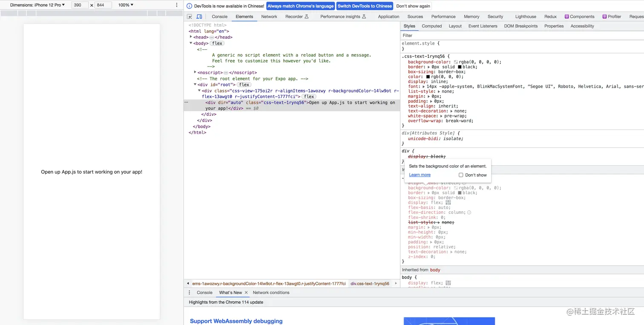Tick the Don't show checkbox in tooltip

click(x=461, y=175)
